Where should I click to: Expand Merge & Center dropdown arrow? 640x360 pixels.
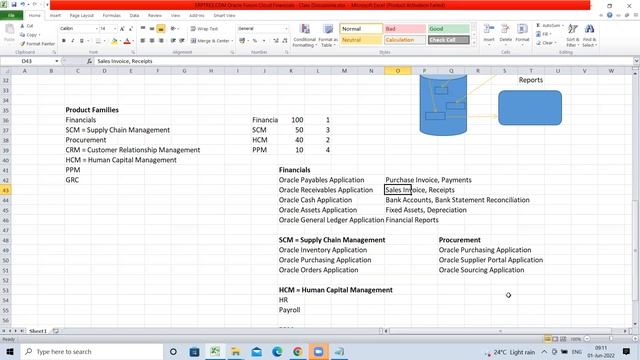(232, 41)
